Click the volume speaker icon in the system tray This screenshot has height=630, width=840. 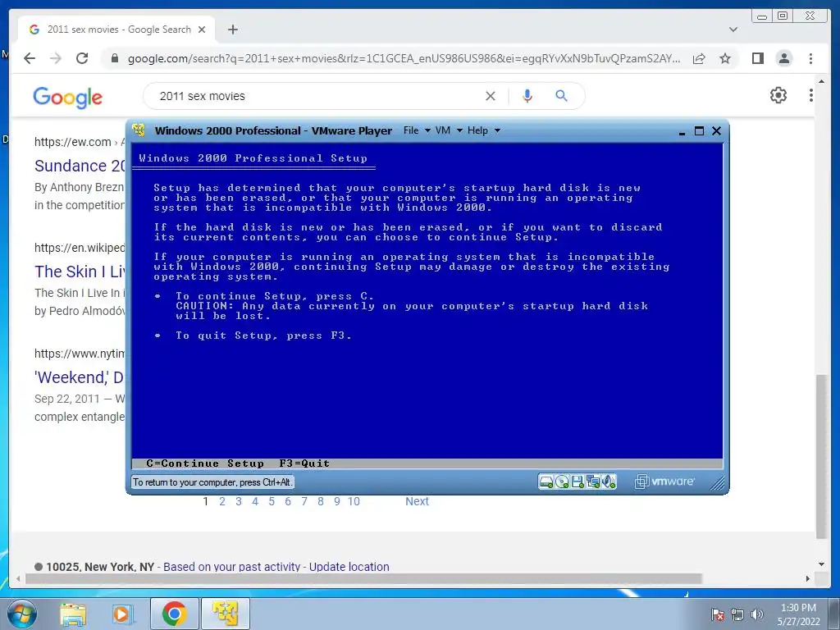[x=756, y=614]
